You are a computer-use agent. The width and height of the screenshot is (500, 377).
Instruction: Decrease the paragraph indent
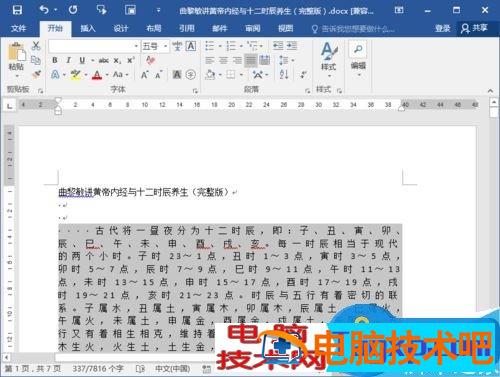coord(278,46)
